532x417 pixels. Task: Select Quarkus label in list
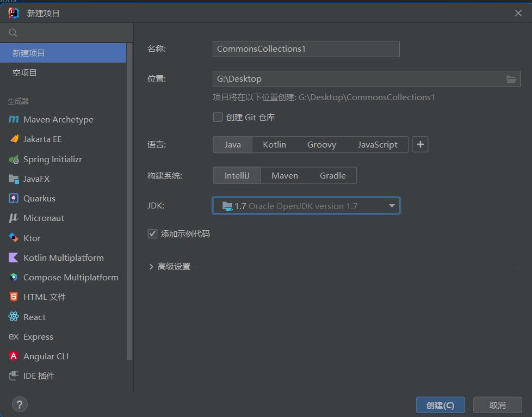pos(39,198)
